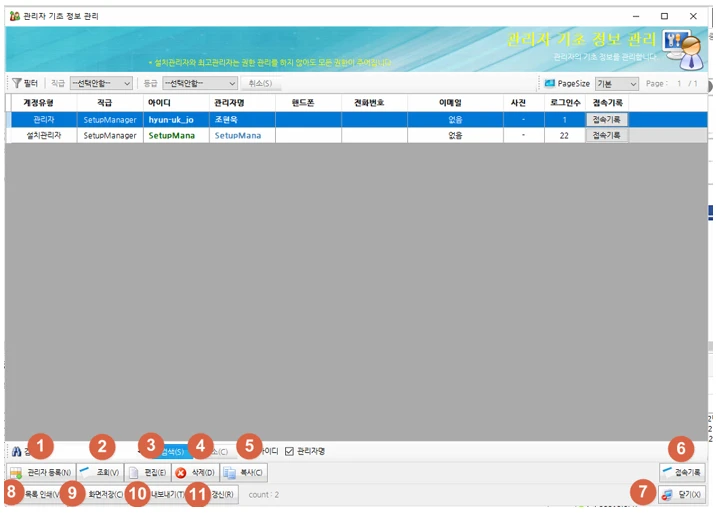The image size is (716, 513).
Task: Click the 갱신(R) refresh button
Action: tap(222, 494)
